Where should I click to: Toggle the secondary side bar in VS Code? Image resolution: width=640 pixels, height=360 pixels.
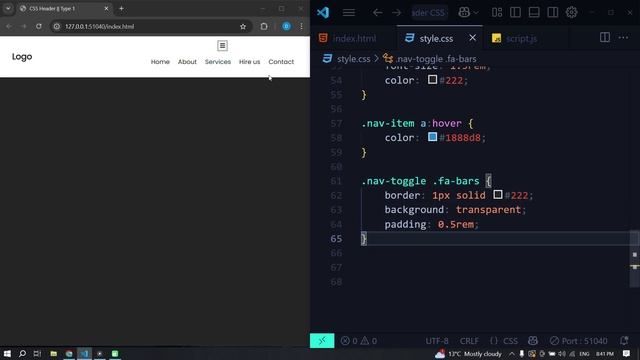[553, 12]
